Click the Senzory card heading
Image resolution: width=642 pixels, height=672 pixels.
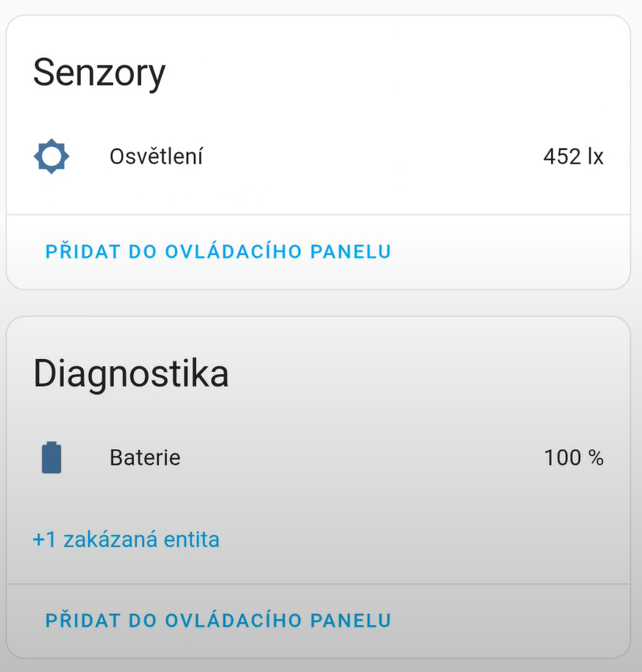(x=99, y=73)
